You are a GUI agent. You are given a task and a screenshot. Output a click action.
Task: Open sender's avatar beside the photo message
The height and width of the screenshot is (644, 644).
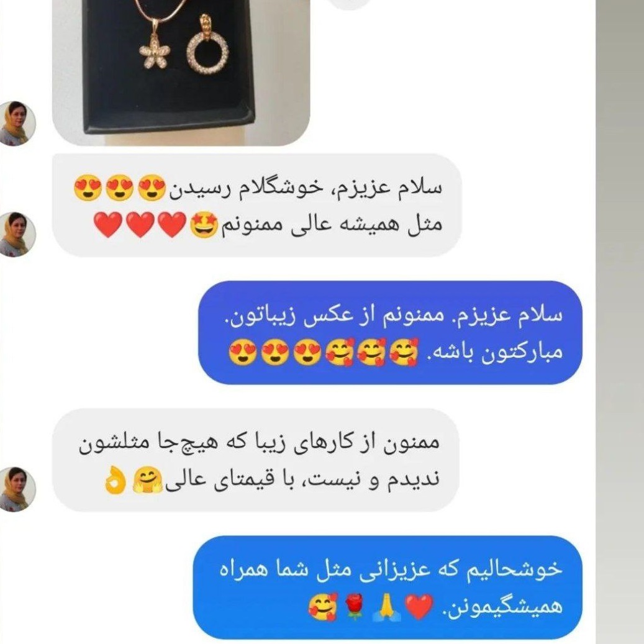tap(16, 123)
